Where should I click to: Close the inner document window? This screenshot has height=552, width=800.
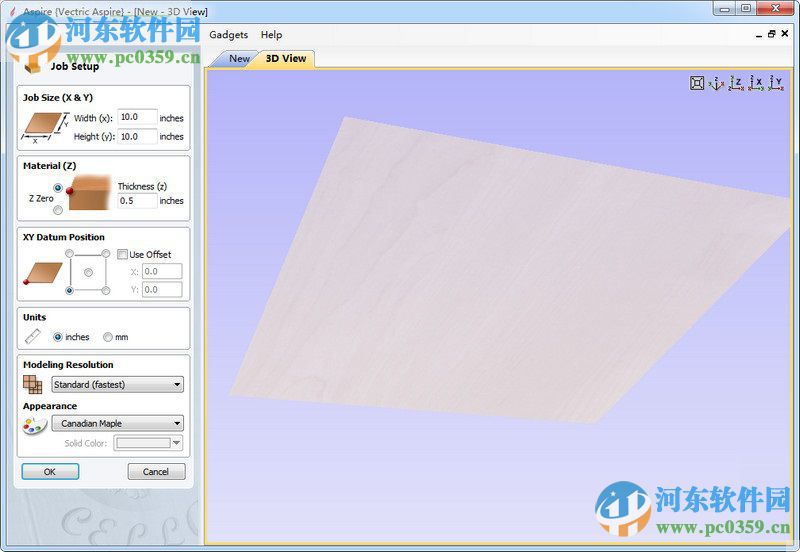785,34
